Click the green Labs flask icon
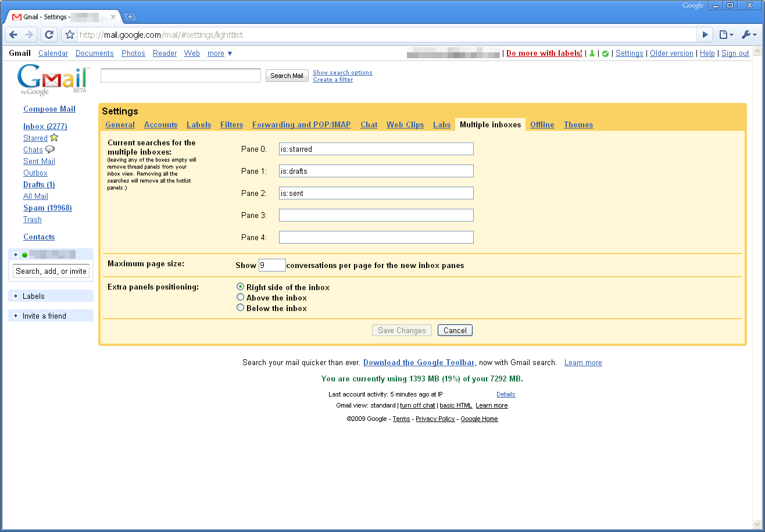Screen dimensions: 765x532 tap(592, 53)
